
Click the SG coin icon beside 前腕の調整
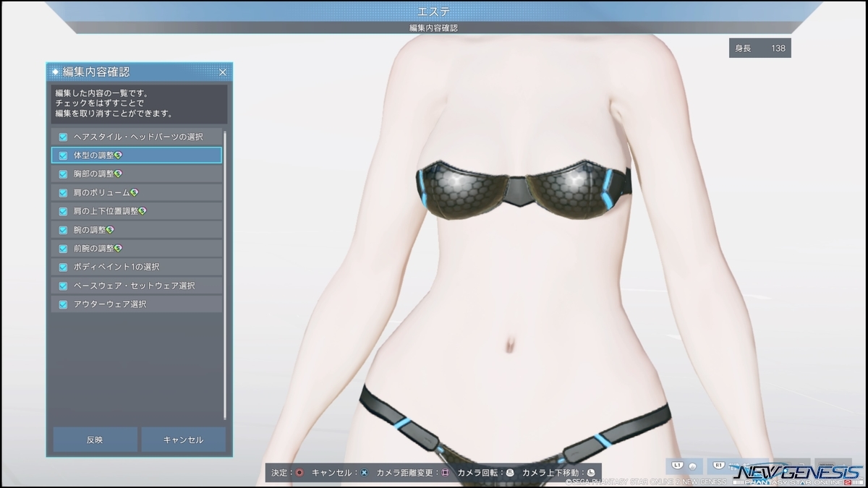coord(119,248)
